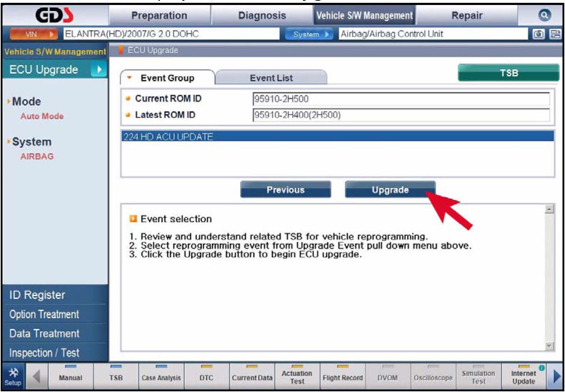The height and width of the screenshot is (392, 565).
Task: Open Simulation Test tool
Action: pos(478,377)
